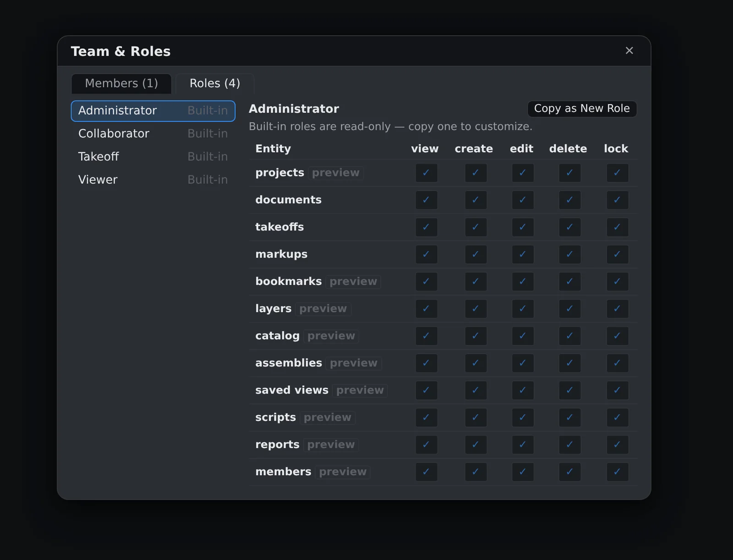Toggle takeoffs lock permission checkbox

pos(618,227)
